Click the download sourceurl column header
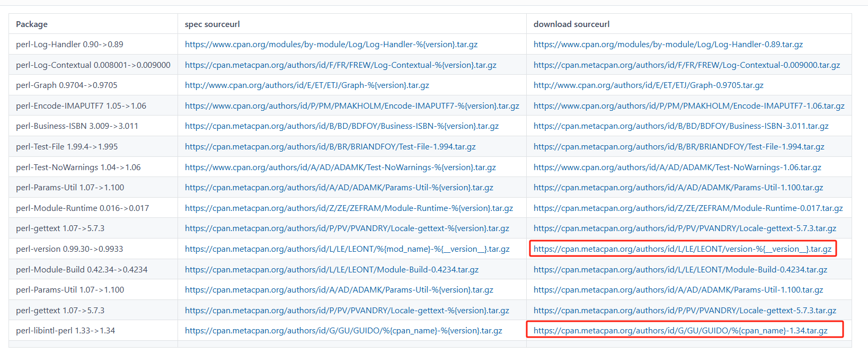The image size is (868, 353). tap(571, 24)
